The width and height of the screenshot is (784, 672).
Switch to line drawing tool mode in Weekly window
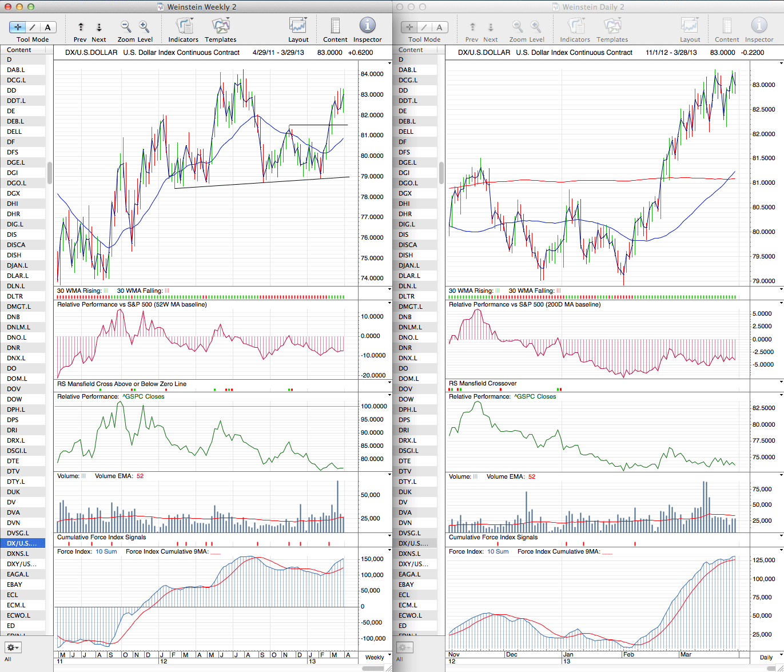pyautogui.click(x=33, y=27)
